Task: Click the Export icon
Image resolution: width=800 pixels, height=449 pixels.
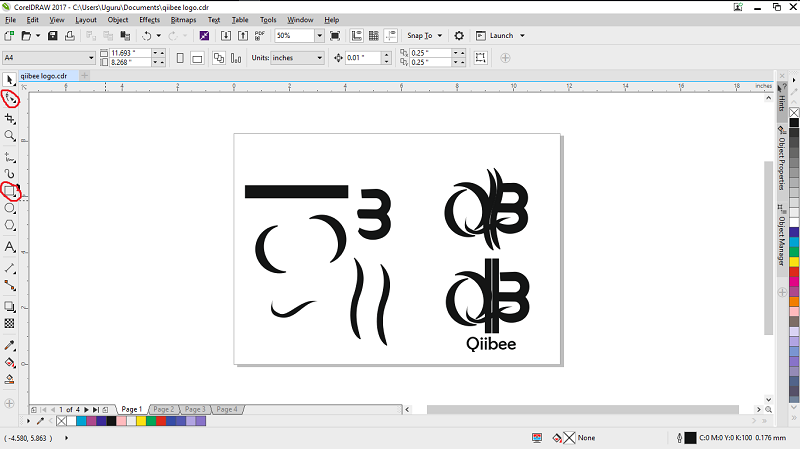Action: (x=243, y=36)
